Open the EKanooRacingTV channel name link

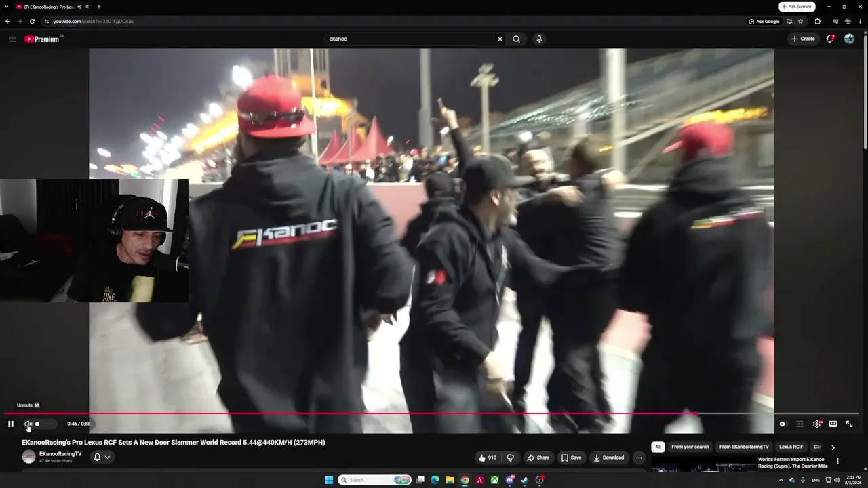[x=60, y=454]
